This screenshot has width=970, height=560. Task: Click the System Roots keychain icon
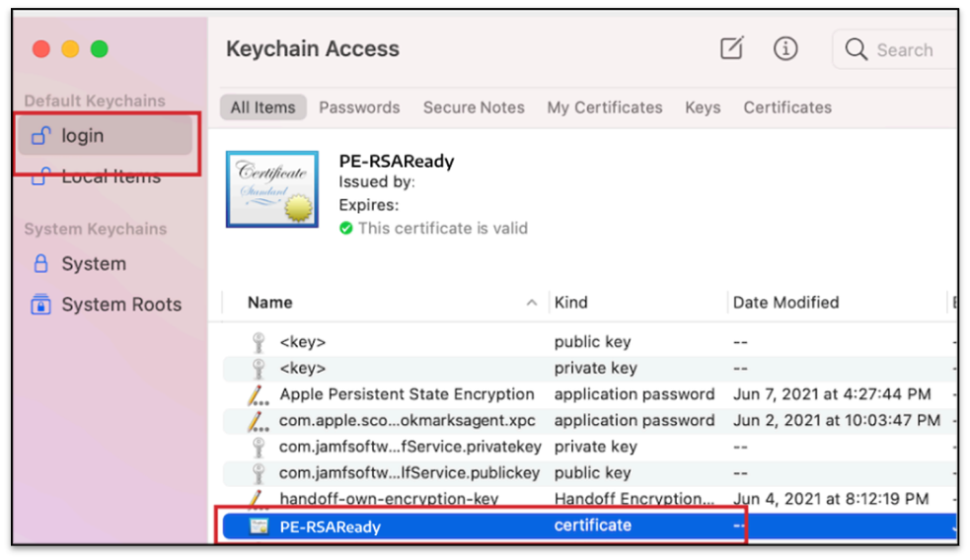(x=41, y=305)
